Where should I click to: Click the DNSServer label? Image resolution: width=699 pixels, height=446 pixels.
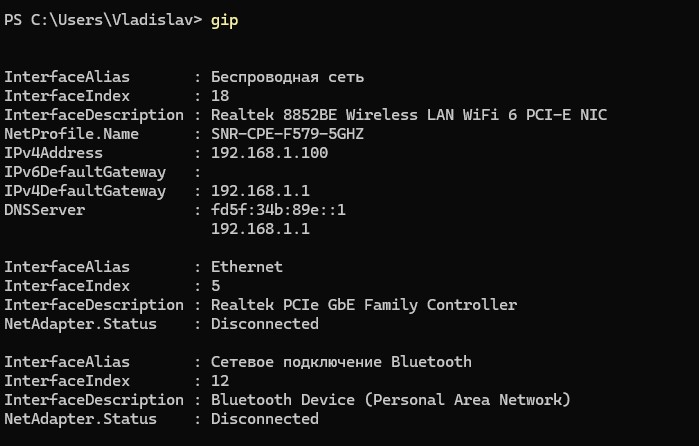pyautogui.click(x=45, y=210)
